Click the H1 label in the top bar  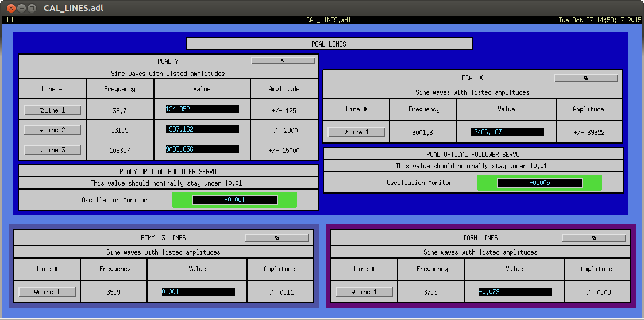coord(10,20)
